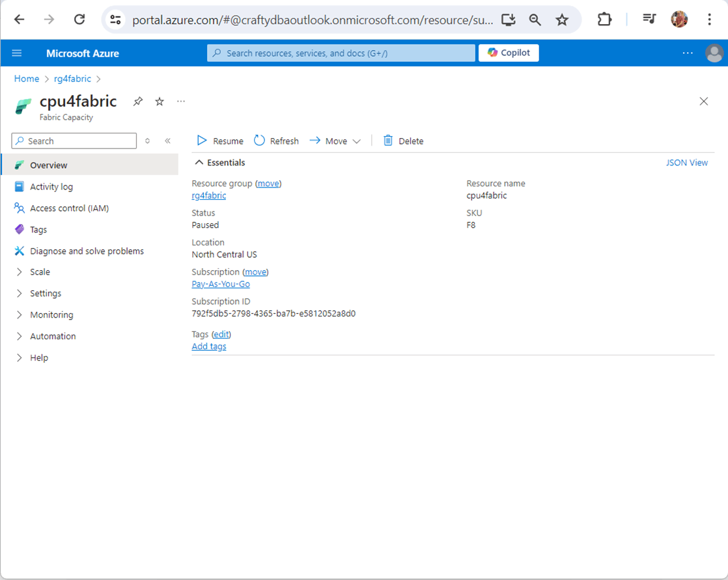Close the cpu4fabric blade

pyautogui.click(x=703, y=101)
